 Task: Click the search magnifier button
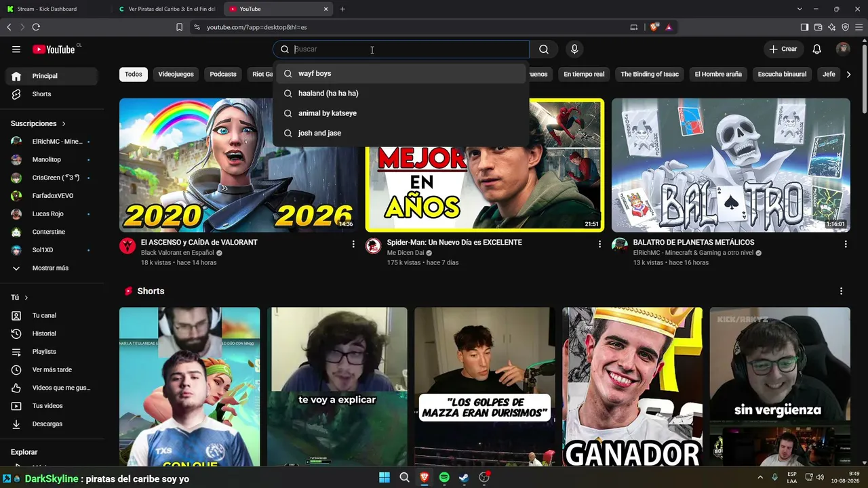click(x=544, y=49)
